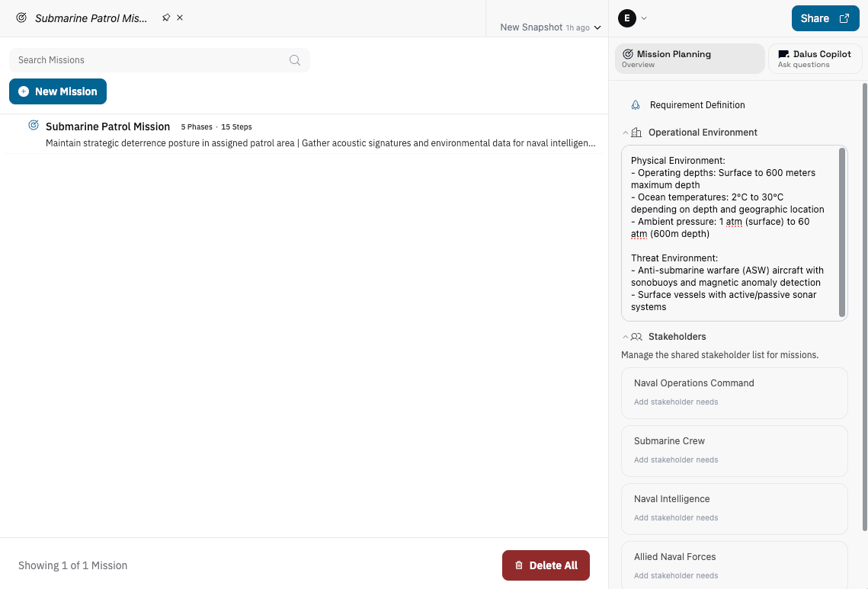This screenshot has width=868, height=589.
Task: Collapse the Operational Environment section
Action: 625,133
